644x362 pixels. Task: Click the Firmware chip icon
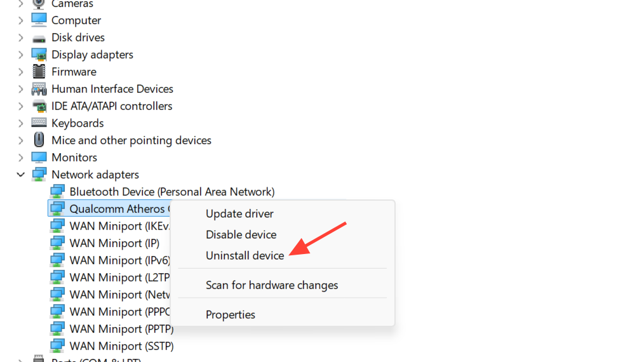[39, 72]
